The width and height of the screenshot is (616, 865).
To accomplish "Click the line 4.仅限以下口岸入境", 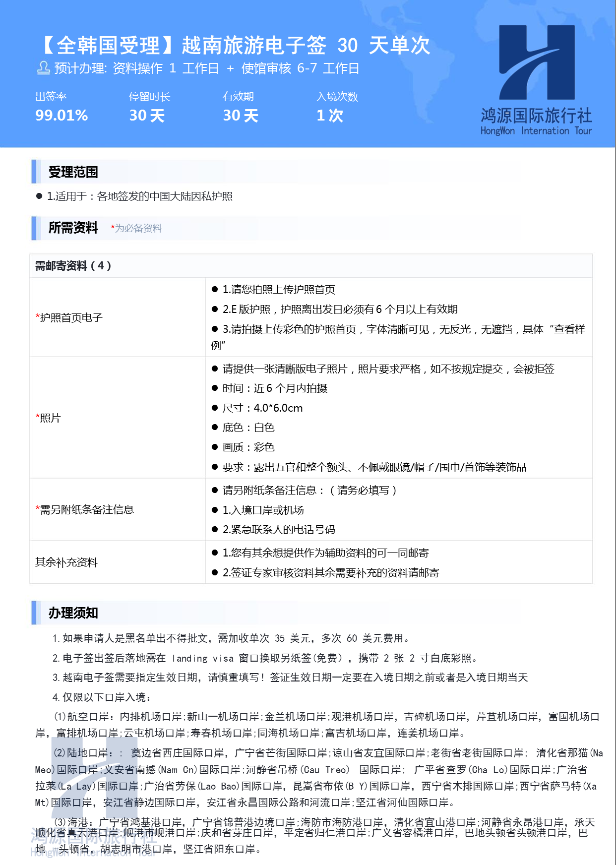I will tap(102, 697).
